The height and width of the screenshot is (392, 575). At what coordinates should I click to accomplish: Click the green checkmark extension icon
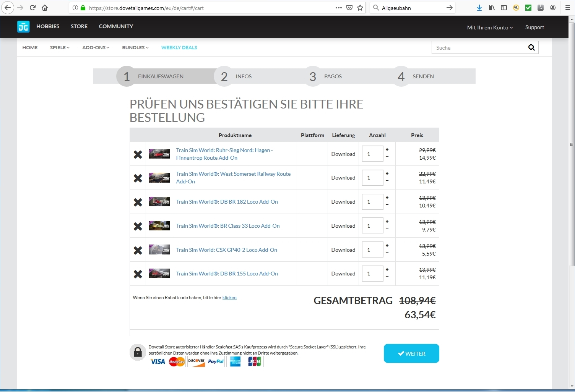click(528, 8)
